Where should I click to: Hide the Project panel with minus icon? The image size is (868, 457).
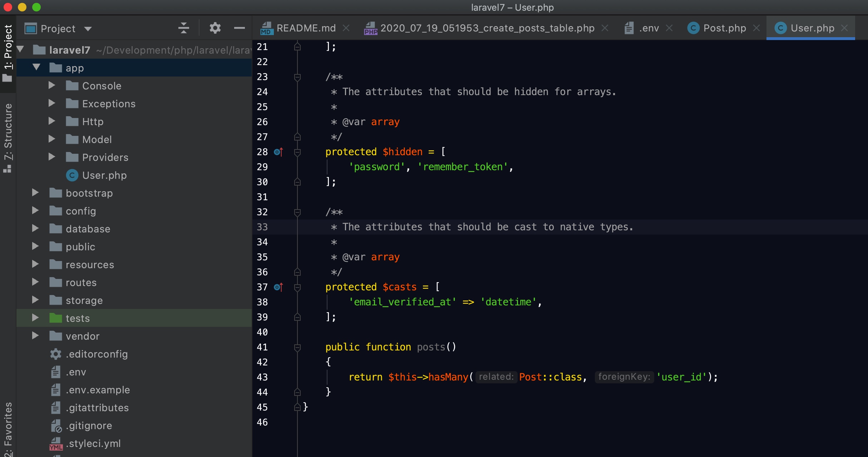tap(239, 28)
